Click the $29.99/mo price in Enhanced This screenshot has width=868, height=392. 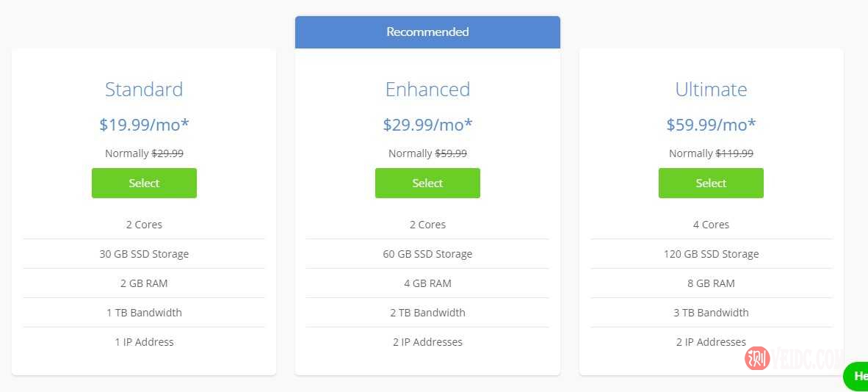(427, 125)
